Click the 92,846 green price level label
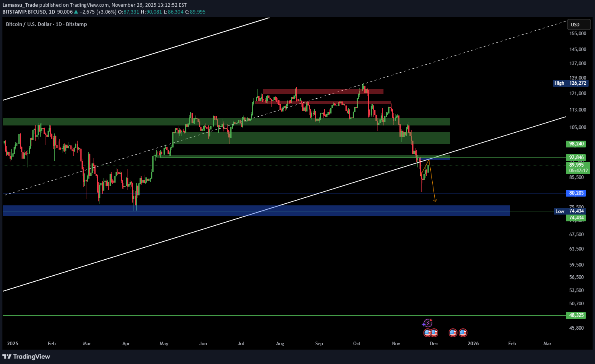The height and width of the screenshot is (364, 595). 576,157
